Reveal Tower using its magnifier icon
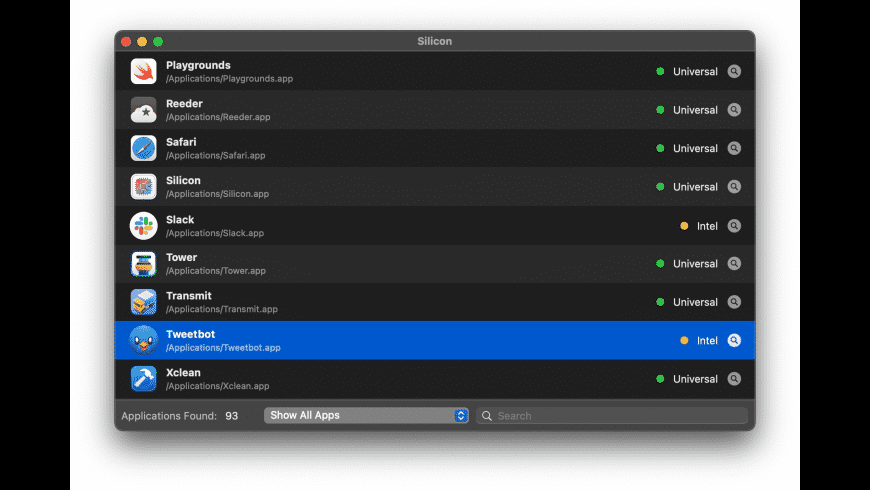 734,264
